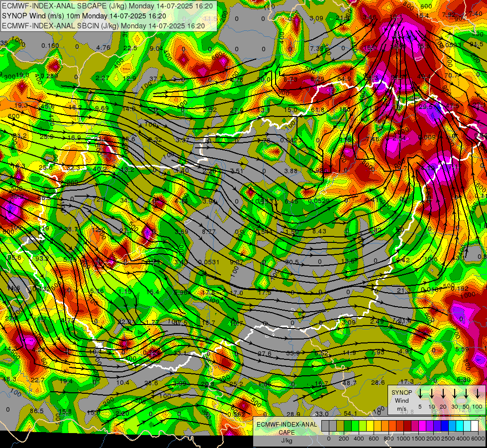
Task: Click the map value 5.59
Action: (x=462, y=349)
